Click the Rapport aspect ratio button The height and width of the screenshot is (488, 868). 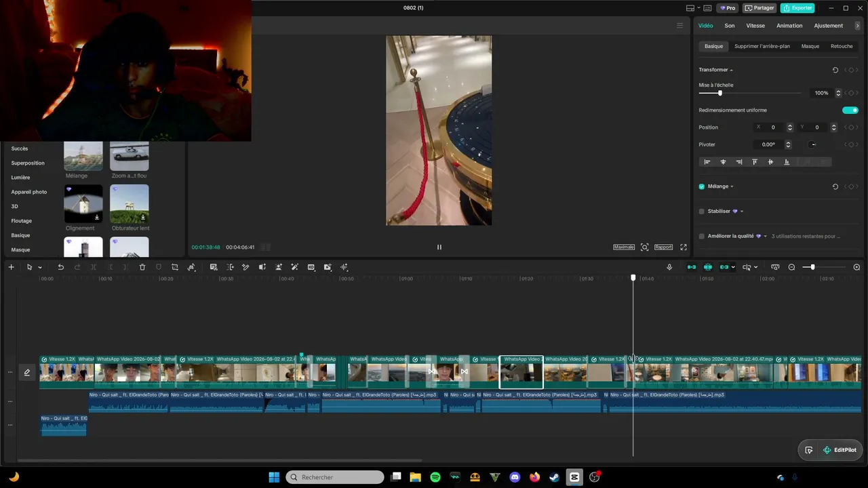(x=663, y=247)
